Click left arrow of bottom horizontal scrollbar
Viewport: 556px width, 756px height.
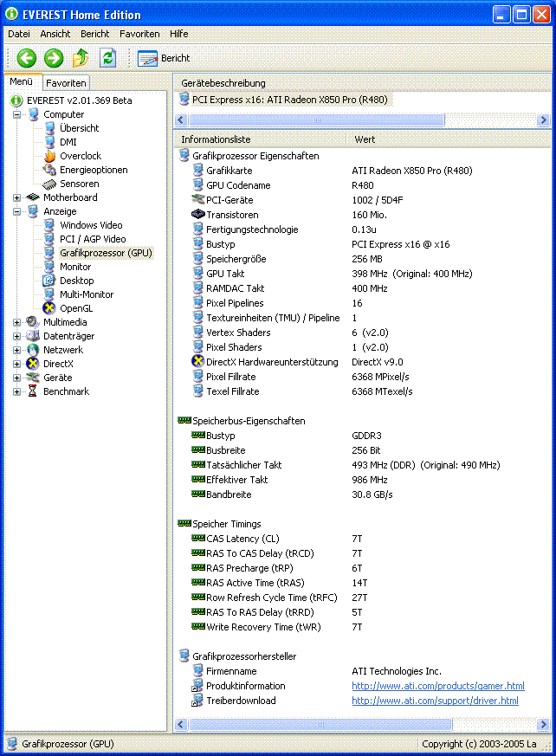[x=181, y=724]
